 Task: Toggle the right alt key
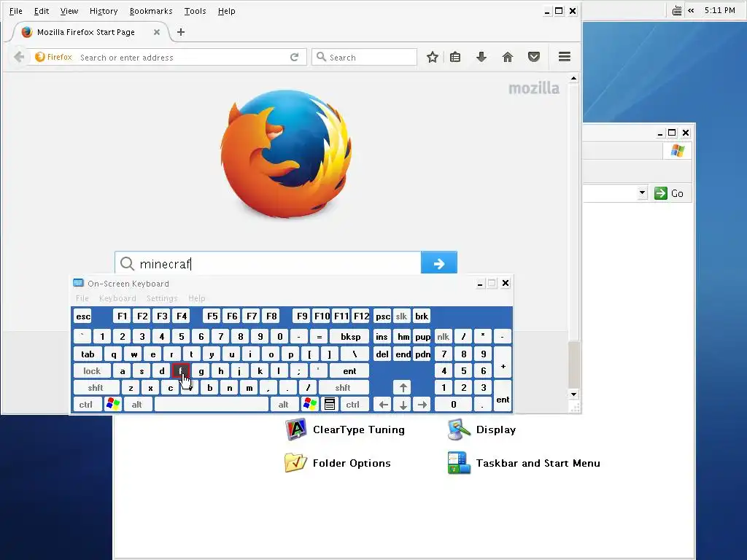[x=284, y=404]
